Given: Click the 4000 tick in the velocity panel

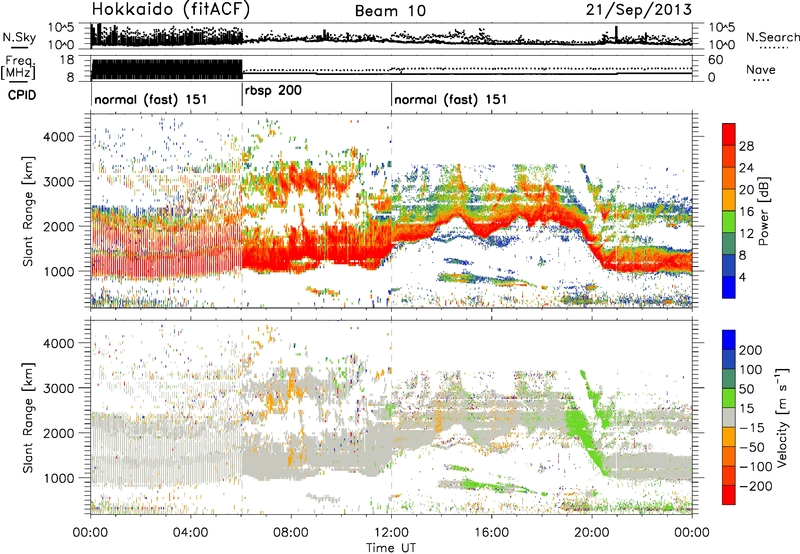Looking at the screenshot, I should [x=58, y=343].
